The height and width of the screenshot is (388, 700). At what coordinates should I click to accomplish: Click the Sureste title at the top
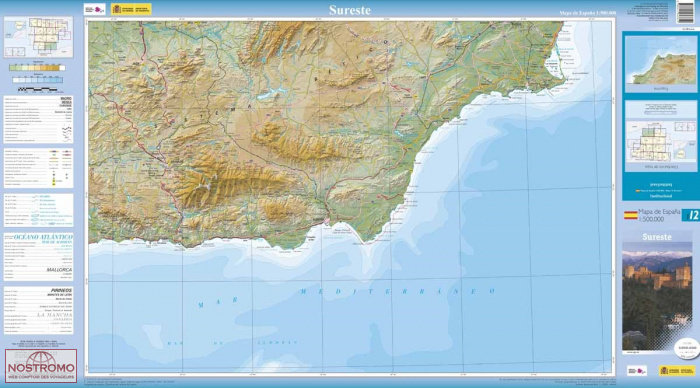click(x=350, y=10)
